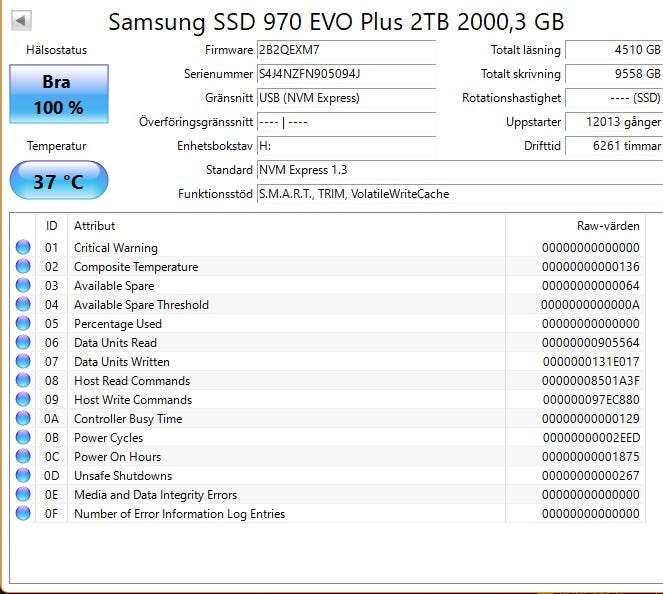Click raw value 00000000000267
663x594 pixels.
click(x=591, y=476)
